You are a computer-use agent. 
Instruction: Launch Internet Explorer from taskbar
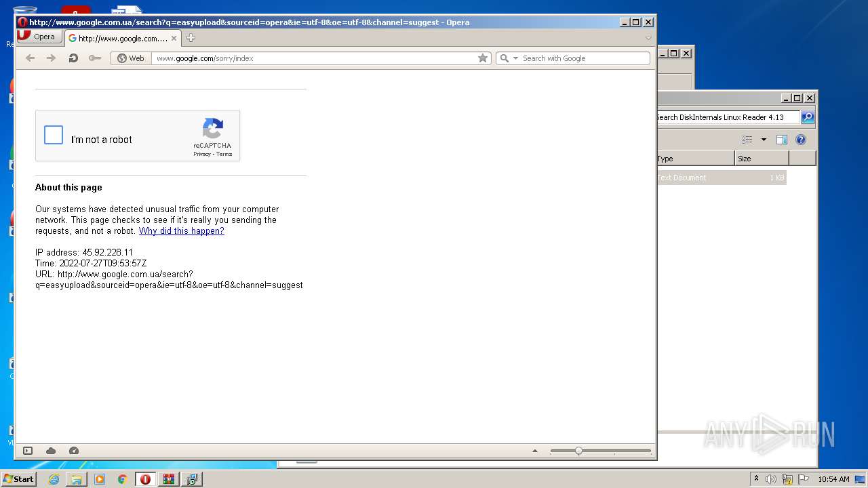[x=54, y=479]
